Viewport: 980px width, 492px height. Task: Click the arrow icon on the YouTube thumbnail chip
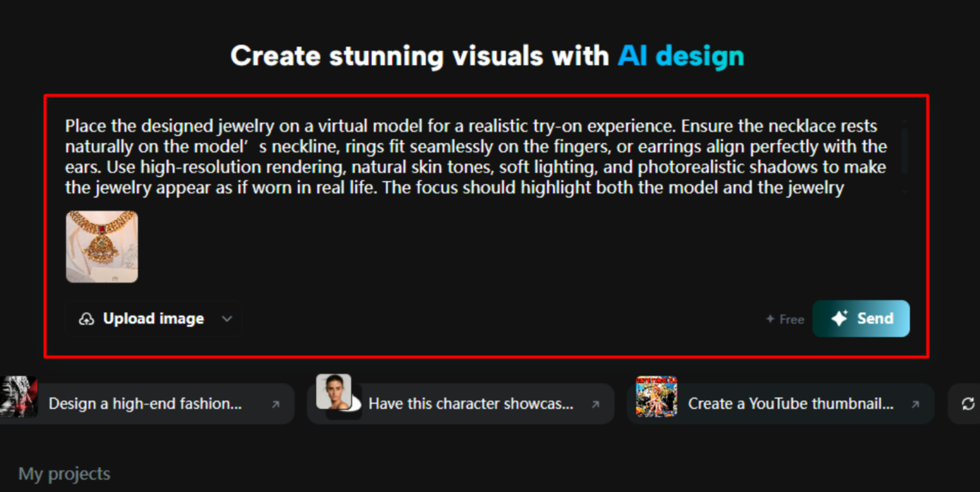(914, 403)
